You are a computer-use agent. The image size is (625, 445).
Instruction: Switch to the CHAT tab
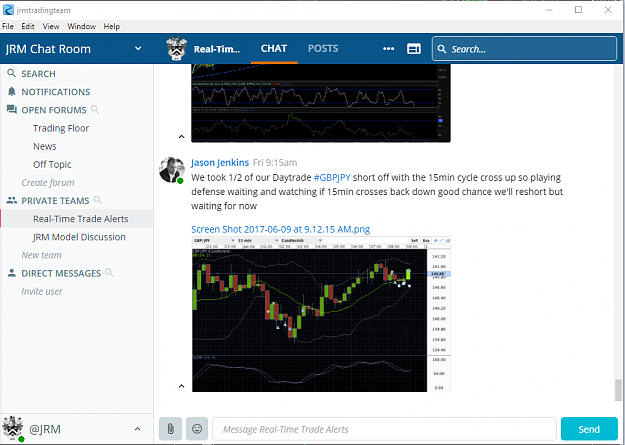pyautogui.click(x=274, y=49)
